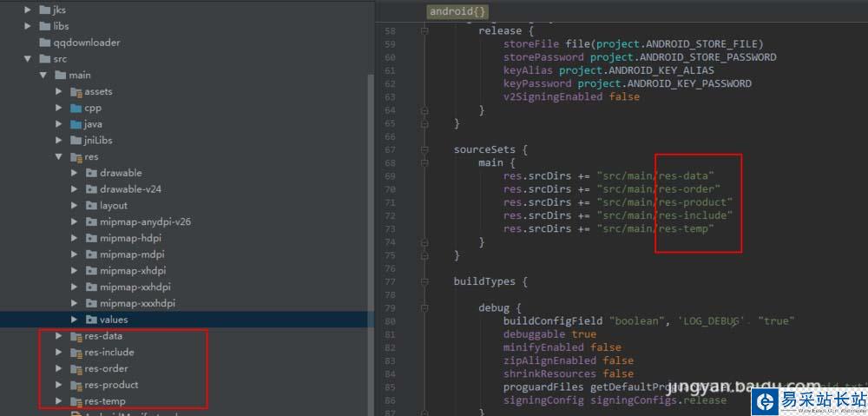Click the drawable folder icon
868x416 pixels.
91,173
